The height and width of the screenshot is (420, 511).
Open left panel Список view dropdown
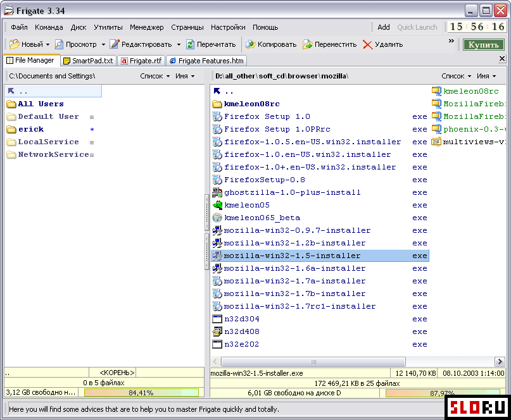pyautogui.click(x=155, y=76)
